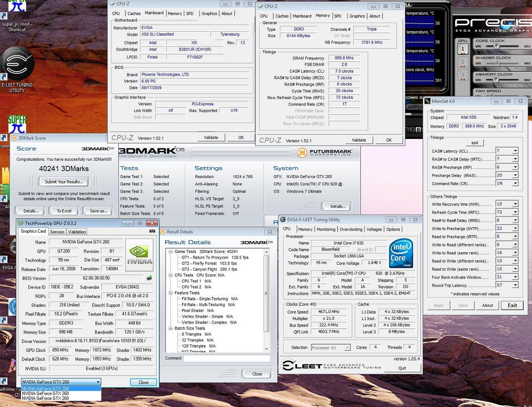Image resolution: width=532 pixels, height=407 pixels.
Task: Click the Exit button in MemSet
Action: tap(512, 305)
